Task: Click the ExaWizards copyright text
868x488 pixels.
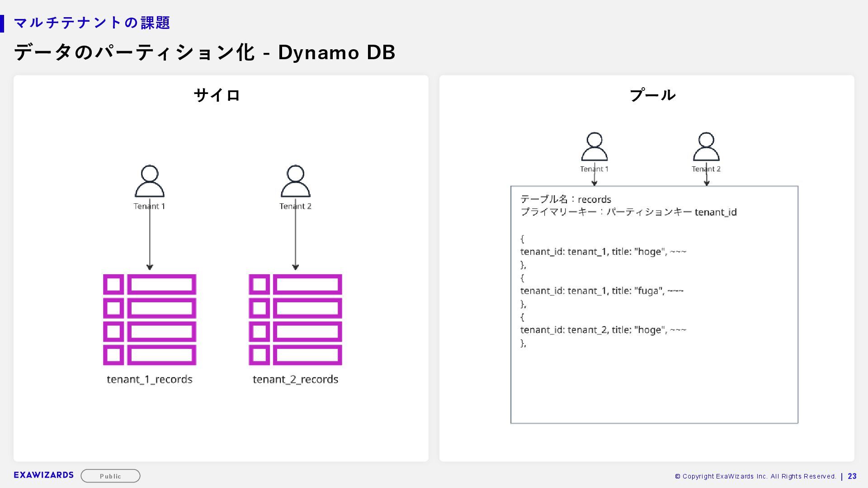Action: click(x=755, y=476)
